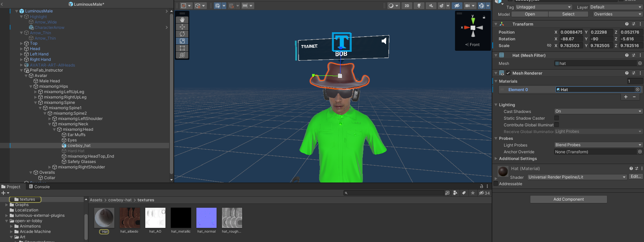
Task: Select the Rotate tool
Action: coord(182,34)
